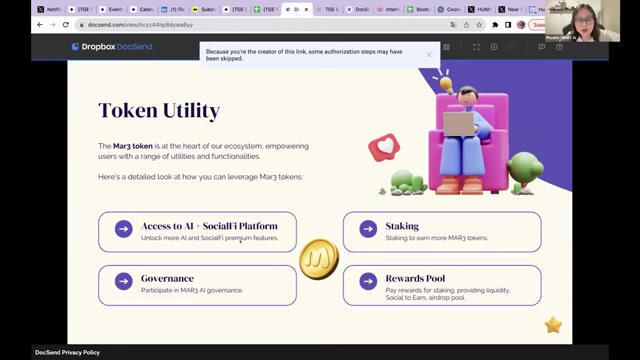Open the DocSend help question-mark icon
The width and height of the screenshot is (640, 360).
coord(559,47)
